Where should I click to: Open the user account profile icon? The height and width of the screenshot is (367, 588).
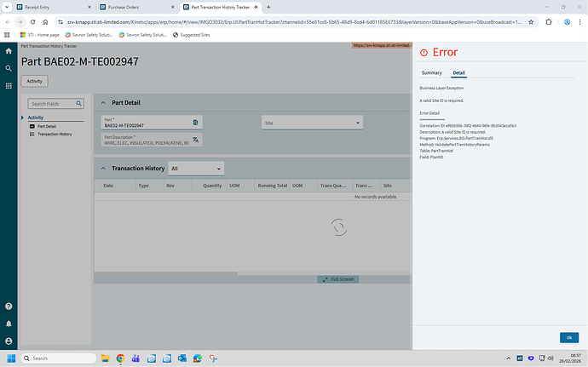click(x=9, y=341)
